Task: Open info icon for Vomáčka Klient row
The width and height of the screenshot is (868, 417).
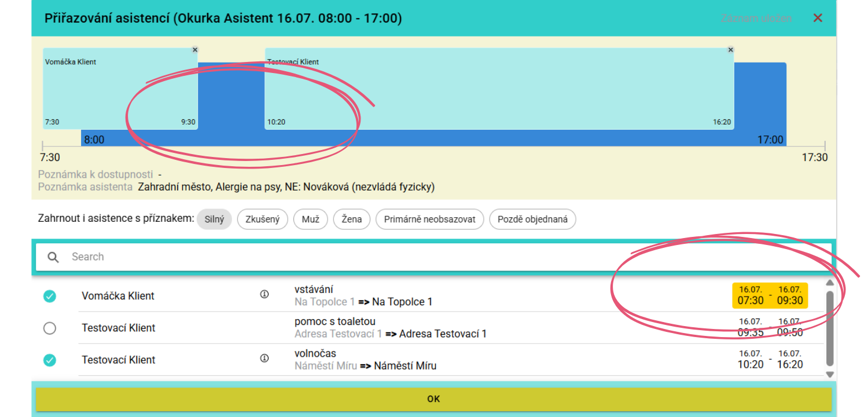Action: 264,295
